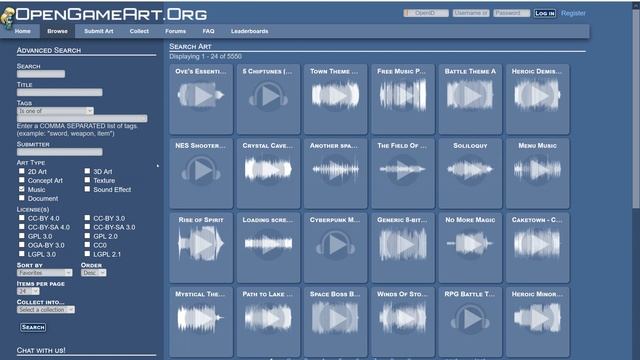This screenshot has height=360, width=640.
Task: Play the Mystical The... track preview
Action: click(201, 318)
